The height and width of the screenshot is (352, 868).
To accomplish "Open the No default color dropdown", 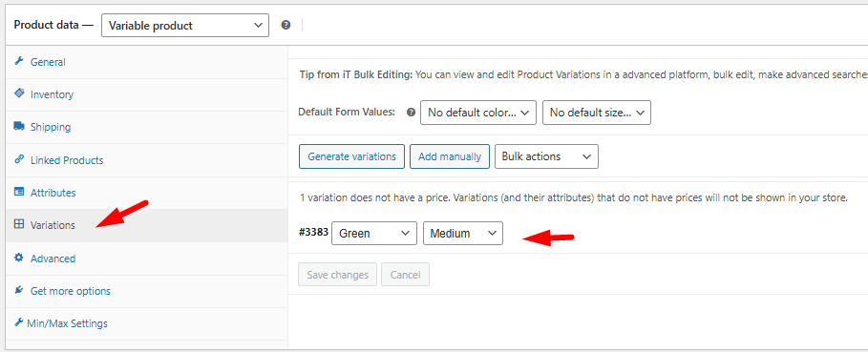I will pyautogui.click(x=478, y=113).
